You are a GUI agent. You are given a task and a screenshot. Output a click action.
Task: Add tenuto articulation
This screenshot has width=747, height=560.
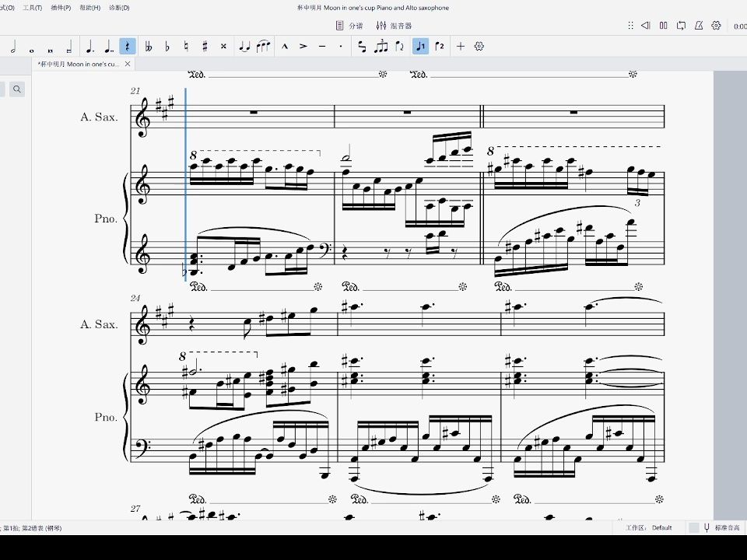(322, 47)
